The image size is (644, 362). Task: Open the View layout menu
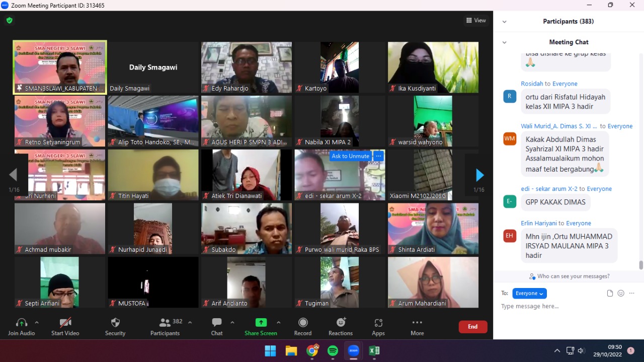point(476,21)
